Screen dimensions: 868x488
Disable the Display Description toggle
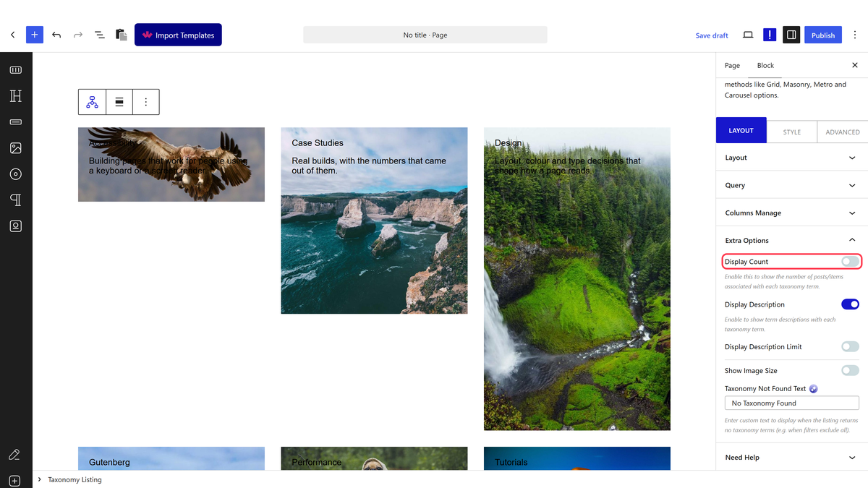850,304
